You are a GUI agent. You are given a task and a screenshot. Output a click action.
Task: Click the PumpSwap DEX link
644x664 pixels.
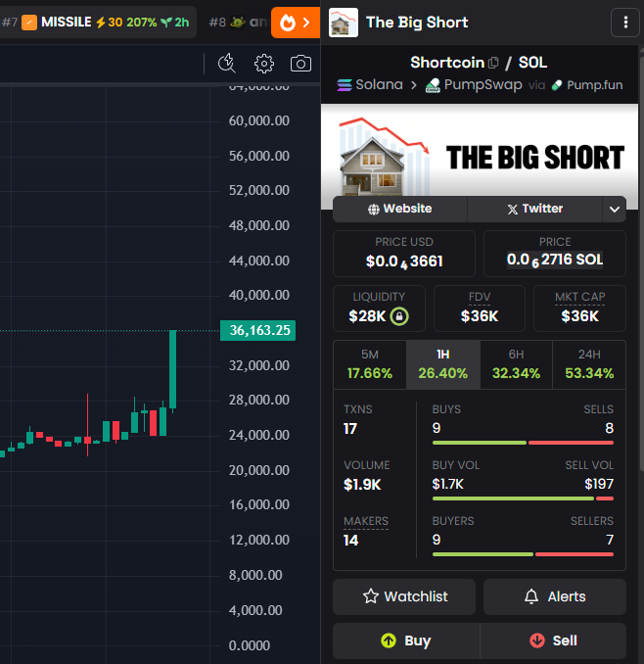tap(474, 84)
